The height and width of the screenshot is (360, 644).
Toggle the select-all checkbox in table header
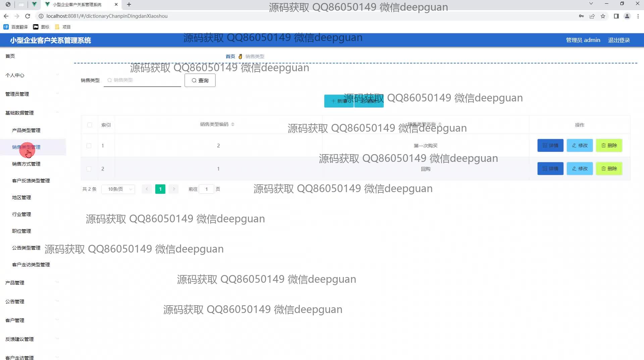tap(90, 125)
